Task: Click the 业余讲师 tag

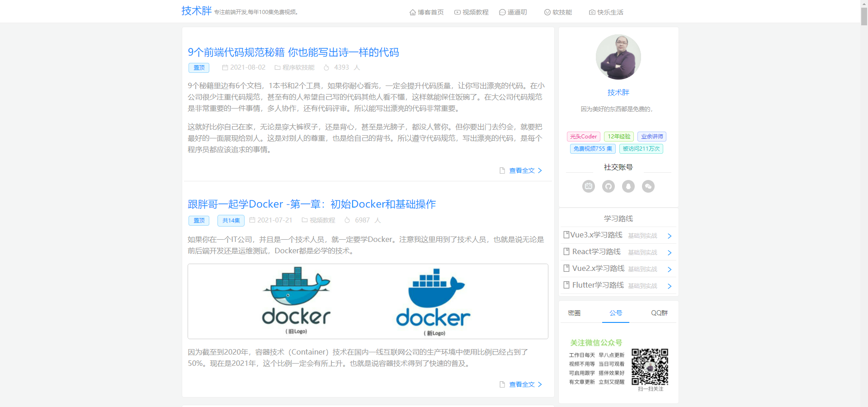Action: coord(652,137)
